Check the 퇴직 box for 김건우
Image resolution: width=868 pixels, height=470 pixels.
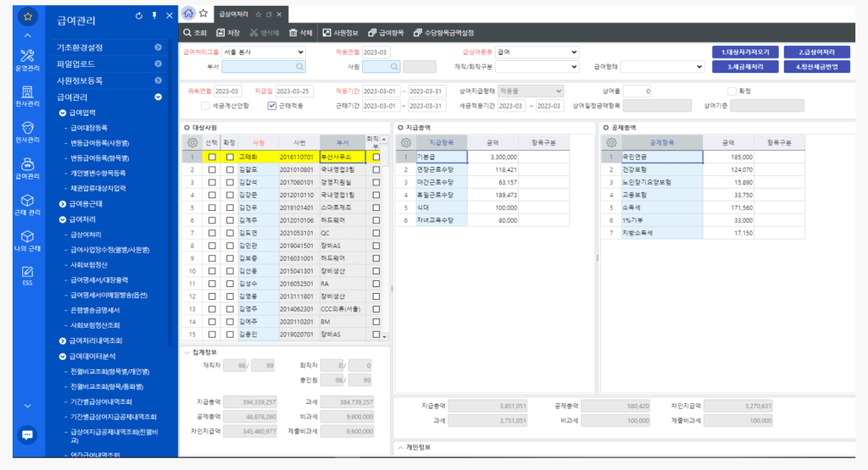(376, 208)
